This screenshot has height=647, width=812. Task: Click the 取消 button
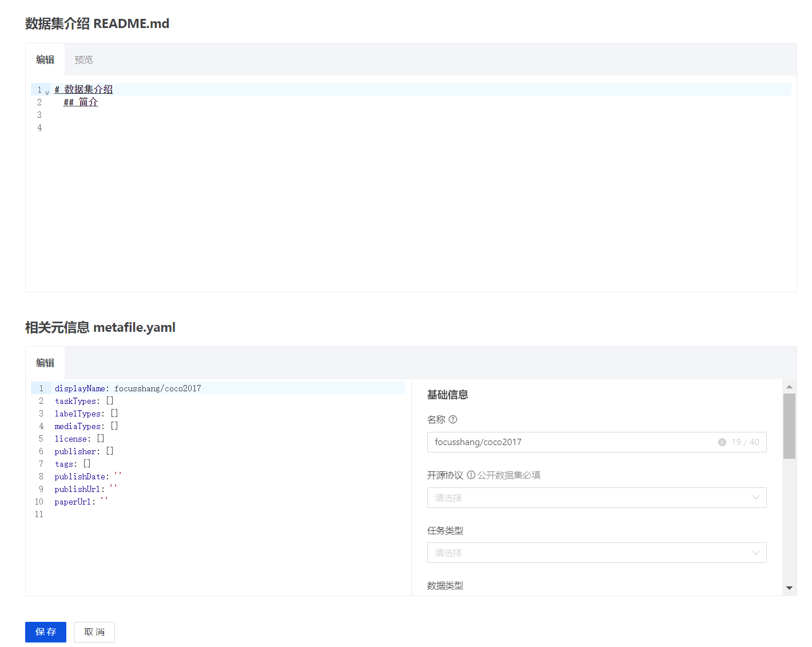[x=94, y=632]
